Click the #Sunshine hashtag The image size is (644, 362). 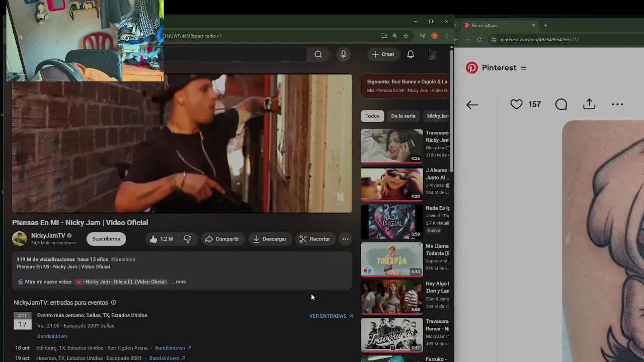pyautogui.click(x=123, y=259)
